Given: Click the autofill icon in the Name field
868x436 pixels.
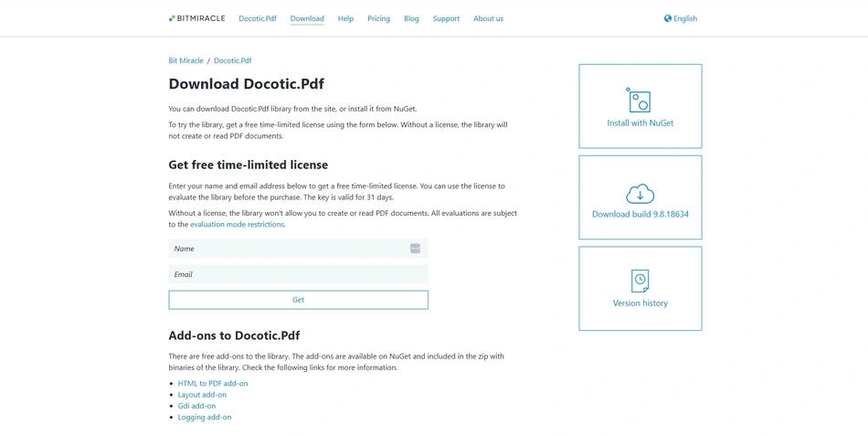Looking at the screenshot, I should [415, 249].
